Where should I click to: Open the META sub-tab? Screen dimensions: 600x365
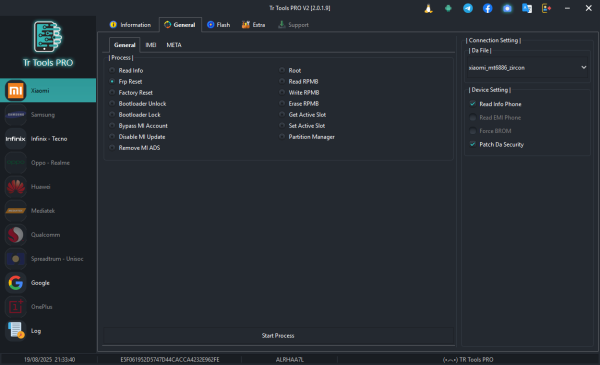174,45
